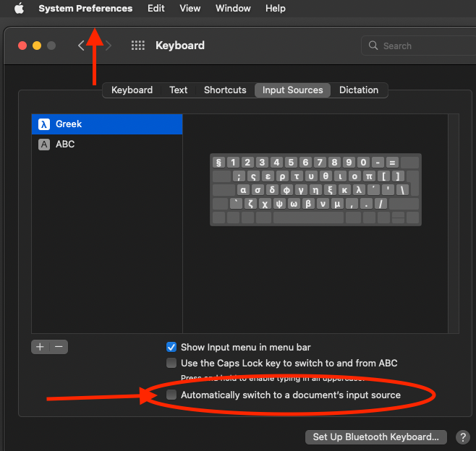Click the magnifying glass search icon
This screenshot has height=451, width=476.
[x=373, y=46]
